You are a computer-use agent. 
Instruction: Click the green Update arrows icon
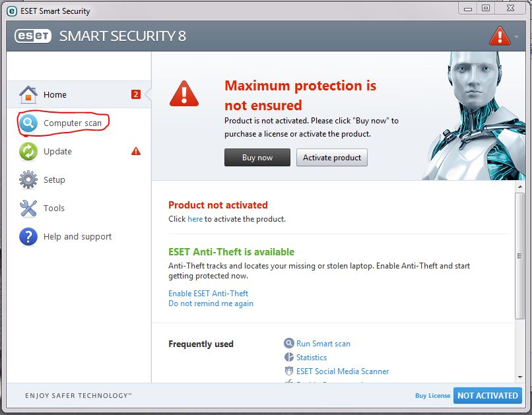(28, 152)
